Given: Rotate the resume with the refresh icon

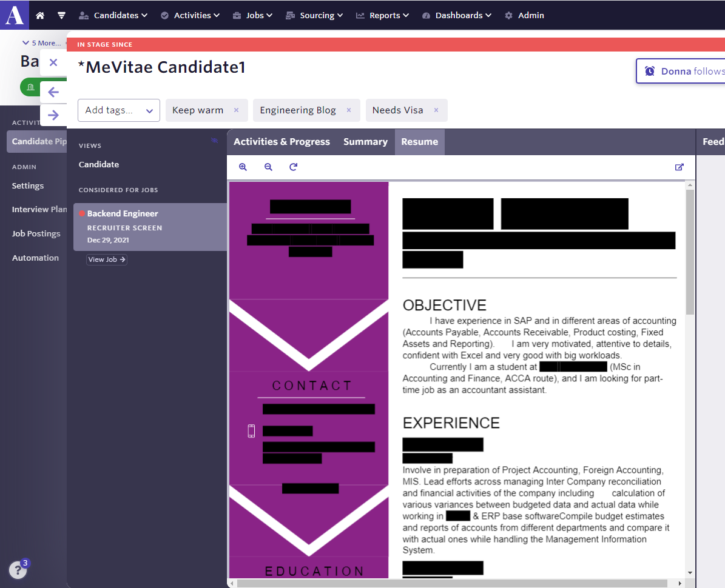Looking at the screenshot, I should 294,167.
